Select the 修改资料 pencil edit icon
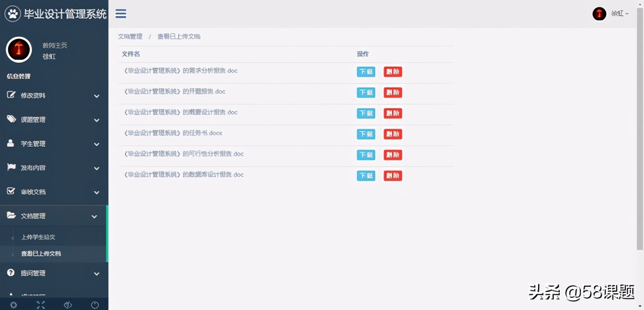Viewport: 644px width, 310px height. click(12, 95)
